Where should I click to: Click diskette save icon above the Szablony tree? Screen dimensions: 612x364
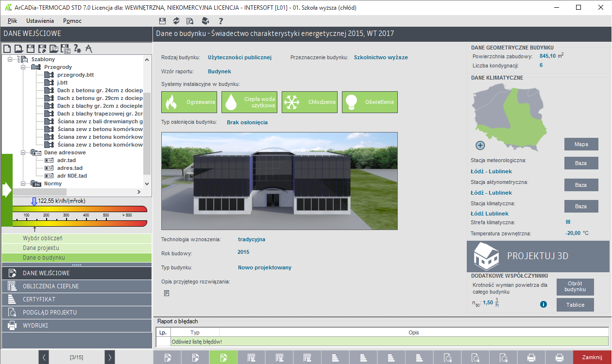[x=30, y=49]
